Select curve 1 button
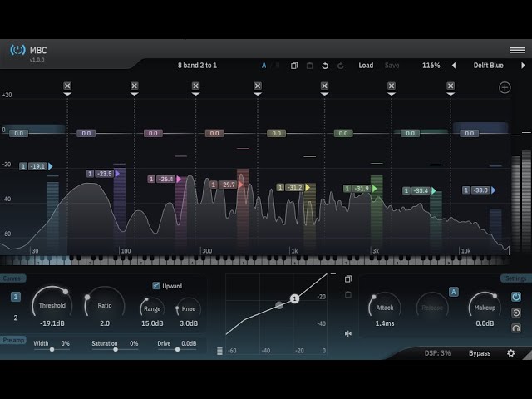This screenshot has width=532, height=399. pyautogui.click(x=15, y=297)
